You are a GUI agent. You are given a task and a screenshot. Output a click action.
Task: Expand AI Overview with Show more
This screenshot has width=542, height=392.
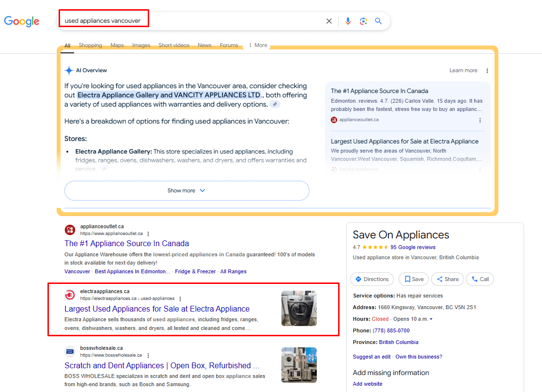(186, 190)
